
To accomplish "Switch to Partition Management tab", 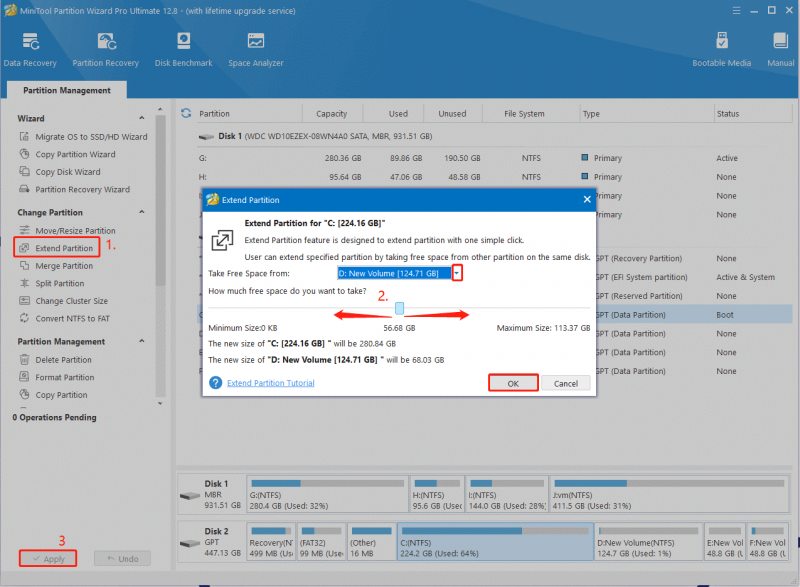I will (x=67, y=90).
